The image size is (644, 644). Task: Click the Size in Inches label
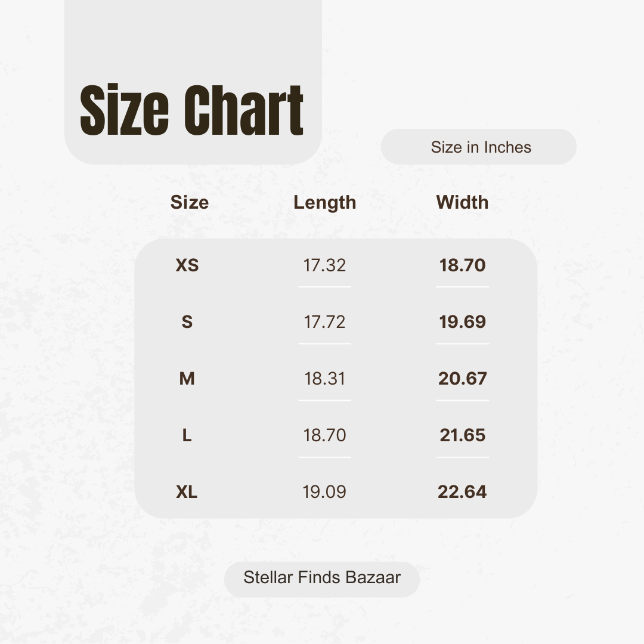(481, 147)
